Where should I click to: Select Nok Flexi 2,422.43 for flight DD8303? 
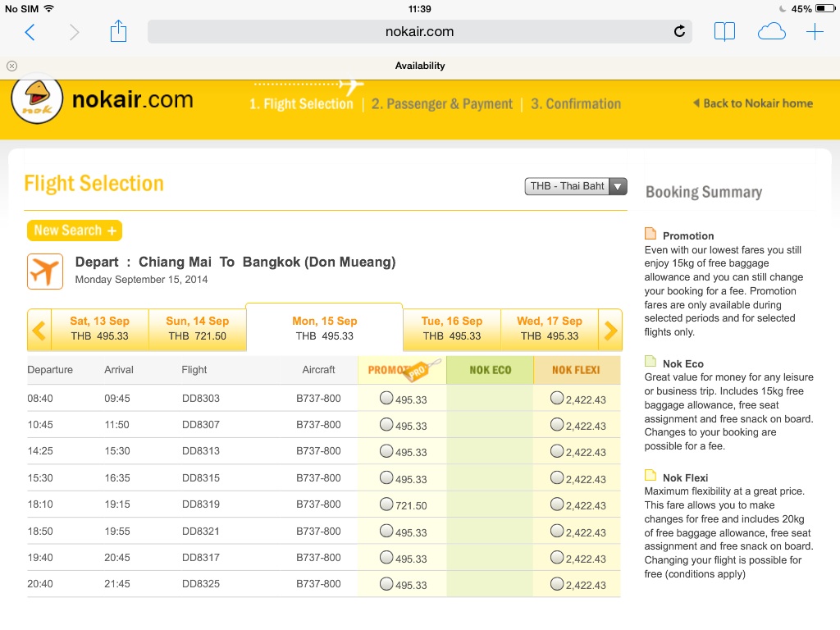tap(557, 398)
